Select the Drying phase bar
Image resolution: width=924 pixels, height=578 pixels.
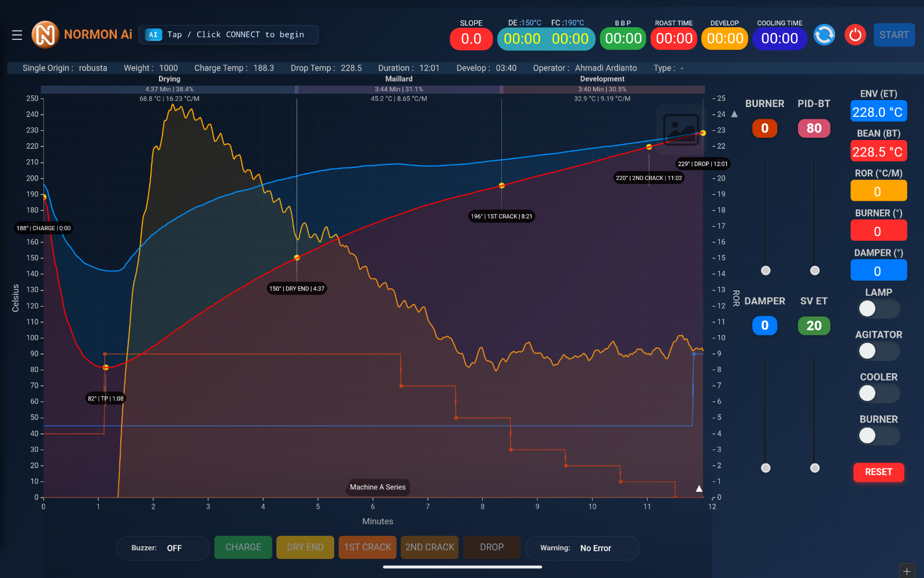(x=169, y=90)
